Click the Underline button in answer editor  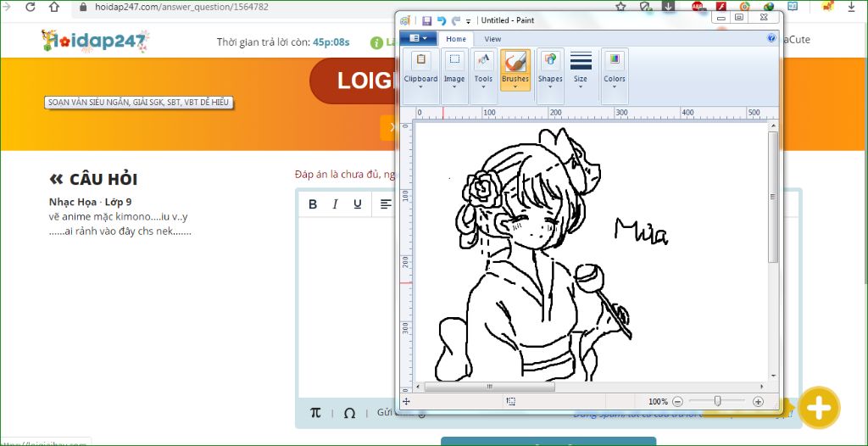pos(358,203)
